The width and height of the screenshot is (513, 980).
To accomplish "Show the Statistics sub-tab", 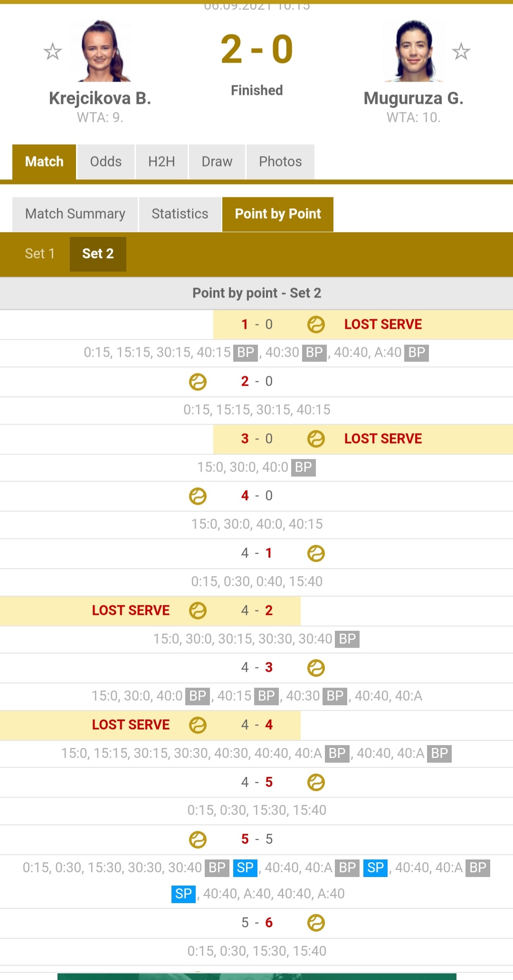I will click(180, 214).
